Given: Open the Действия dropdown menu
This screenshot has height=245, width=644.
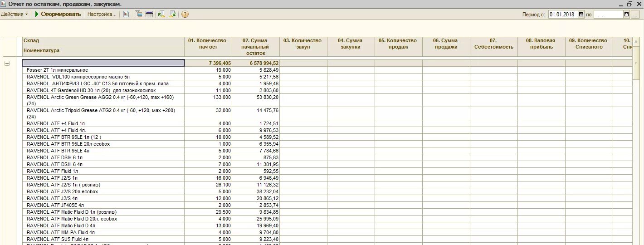Looking at the screenshot, I should click(14, 14).
